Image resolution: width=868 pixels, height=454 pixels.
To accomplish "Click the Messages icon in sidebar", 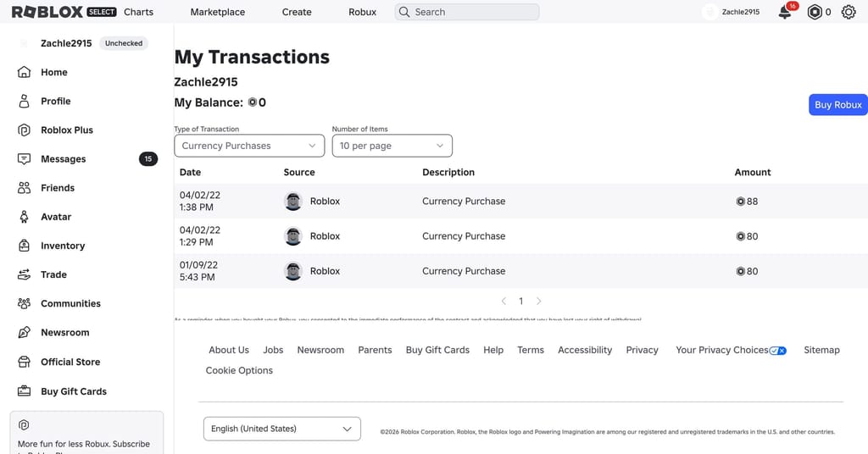I will tap(24, 158).
